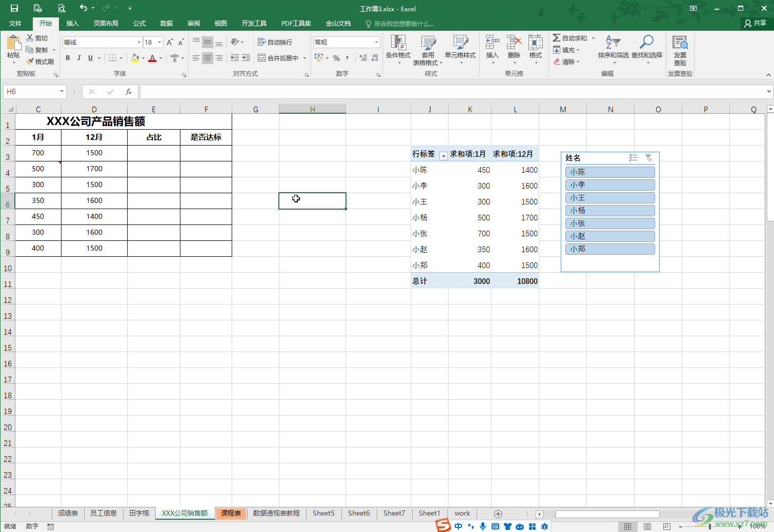Click the horizontal scrollbar thumb
This screenshot has height=532, width=774.
607,514
